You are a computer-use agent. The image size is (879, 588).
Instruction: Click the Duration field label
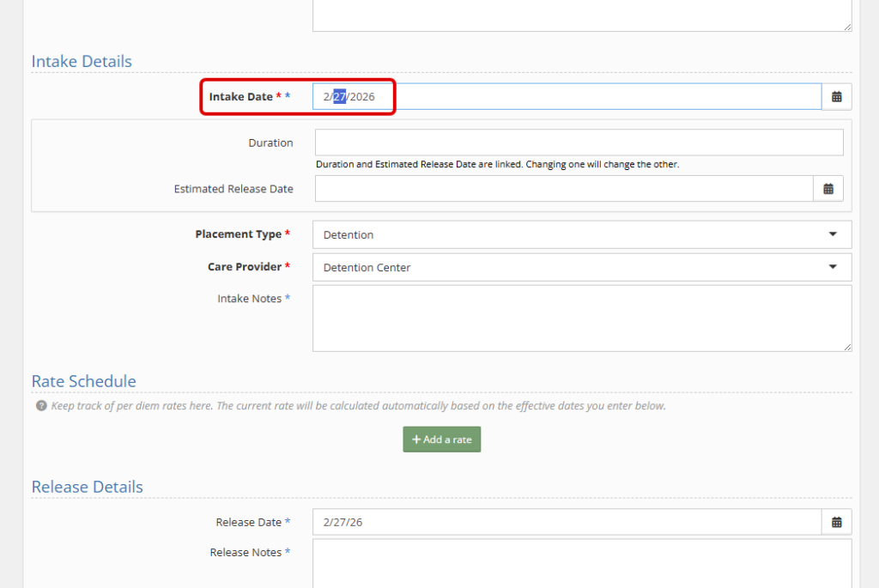pyautogui.click(x=270, y=143)
